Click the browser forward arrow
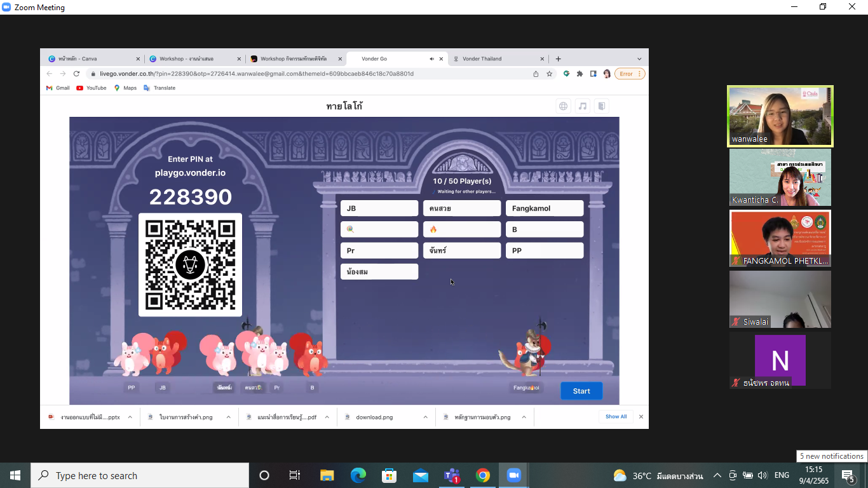868x488 pixels. coord(63,74)
